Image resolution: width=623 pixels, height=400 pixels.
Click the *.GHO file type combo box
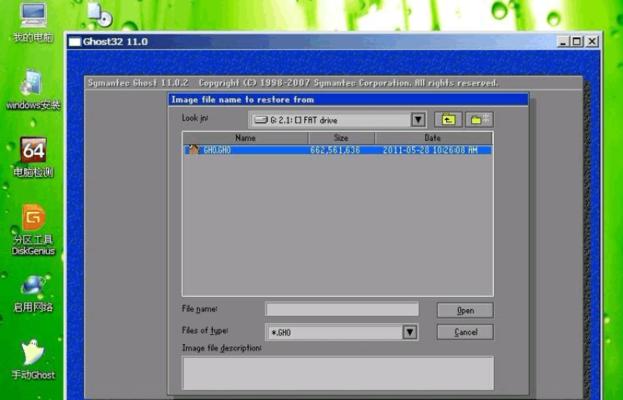341,332
